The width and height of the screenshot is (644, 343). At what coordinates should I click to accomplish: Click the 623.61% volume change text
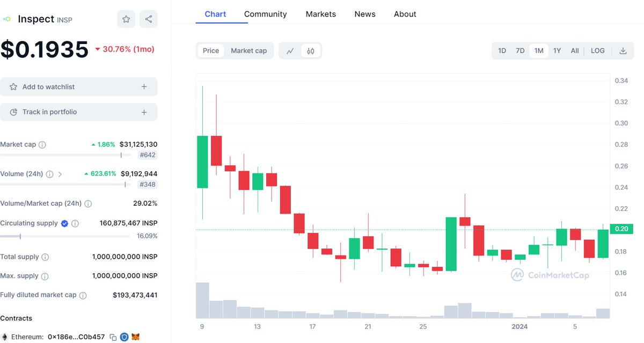(x=100, y=174)
